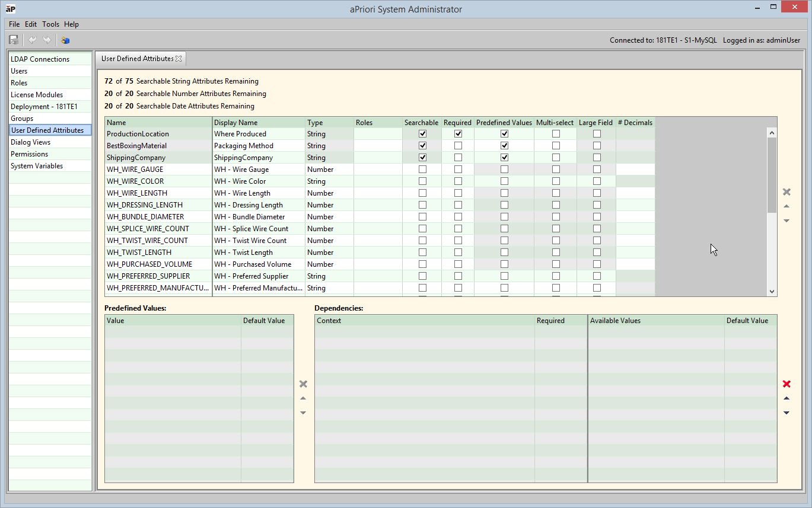
Task: Enable Multi-select for WH_PREFERRED_SUPPLIER
Action: click(556, 276)
